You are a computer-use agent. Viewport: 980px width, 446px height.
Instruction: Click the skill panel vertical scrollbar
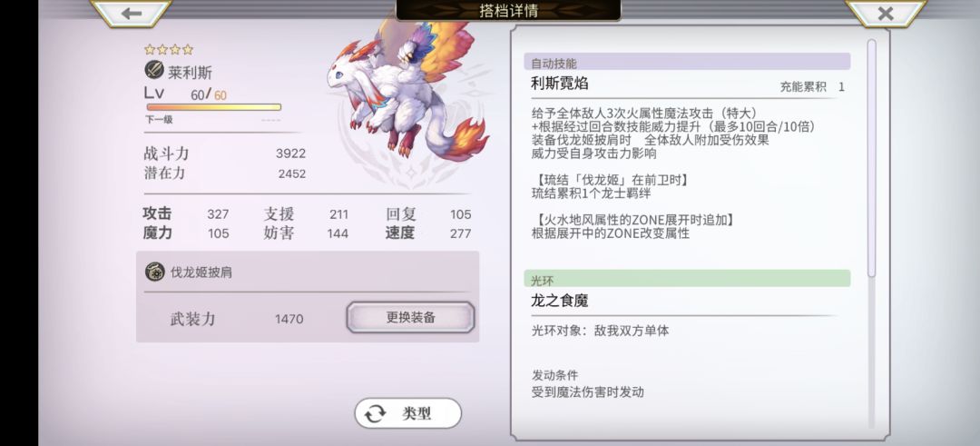pyautogui.click(x=871, y=158)
